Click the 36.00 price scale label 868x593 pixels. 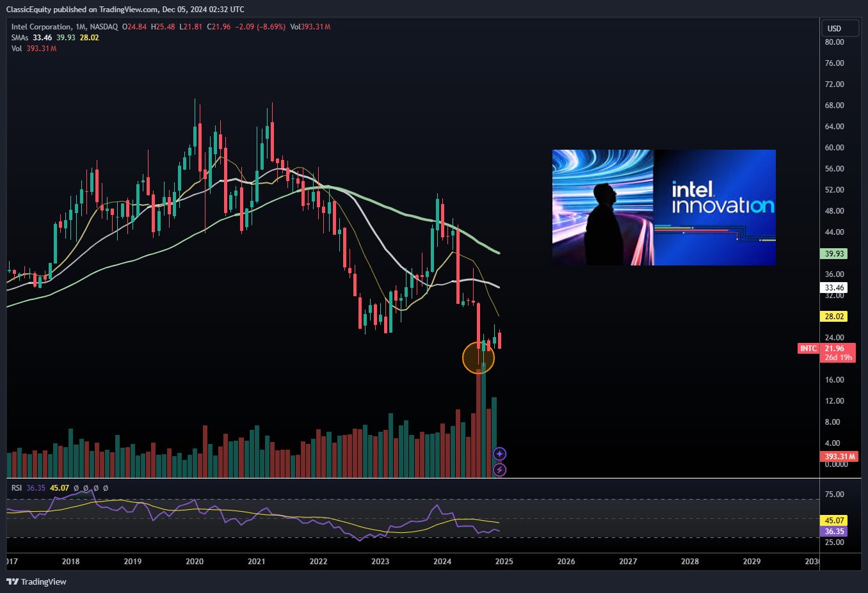[x=834, y=274]
